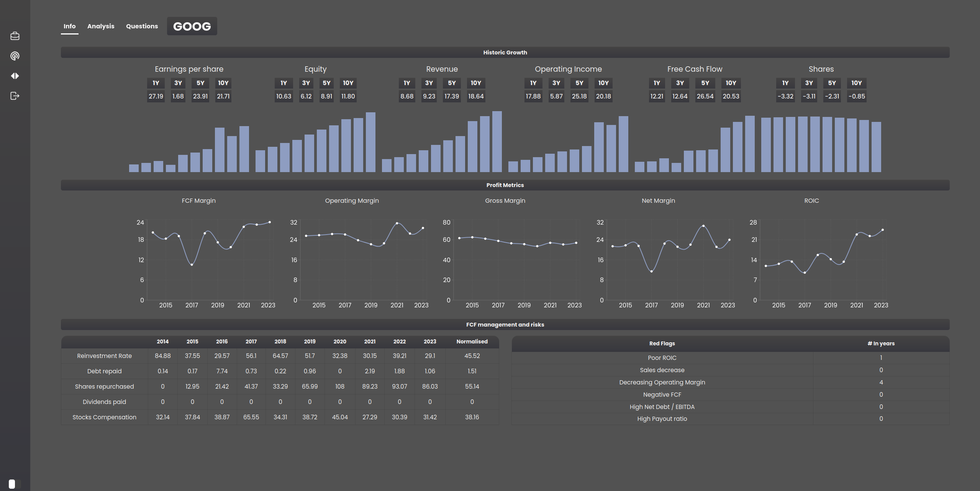Click the Gross Margin chart title
This screenshot has width=980, height=491.
tap(505, 200)
